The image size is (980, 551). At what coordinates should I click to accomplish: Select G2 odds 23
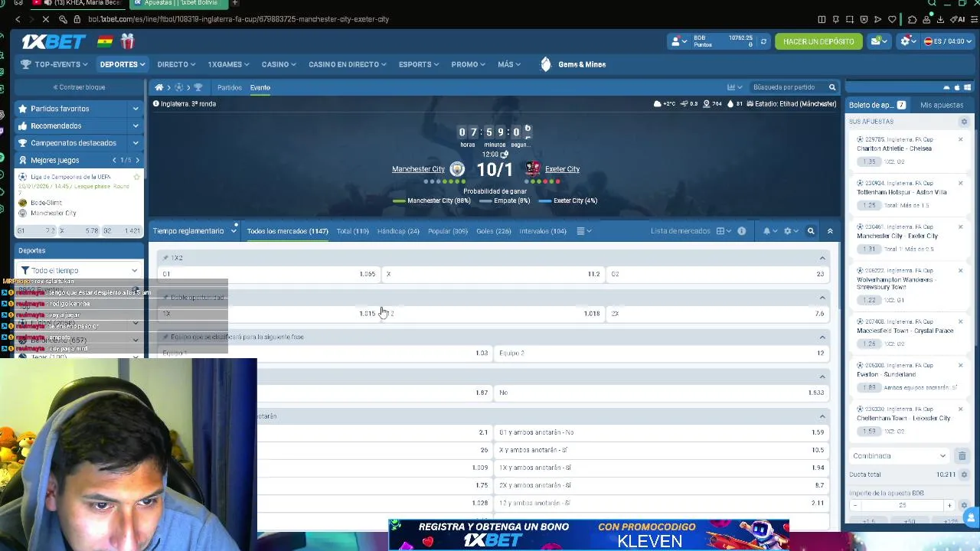coord(718,274)
